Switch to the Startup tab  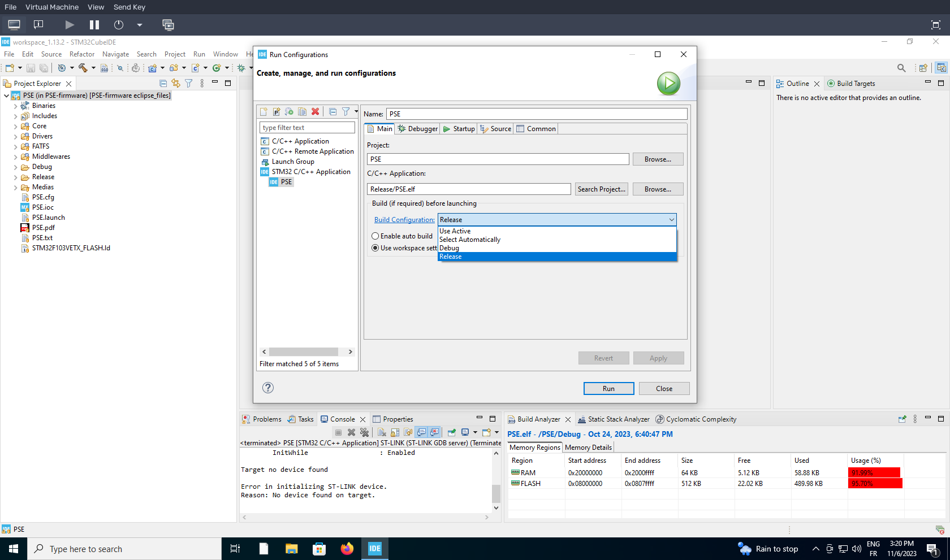[x=459, y=129]
